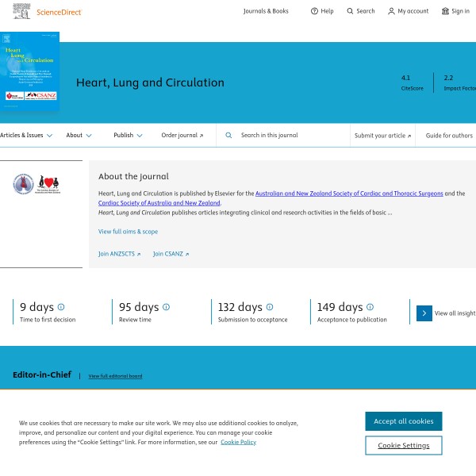This screenshot has width=476, height=476.
Task: Open My account user icon
Action: [x=391, y=11]
